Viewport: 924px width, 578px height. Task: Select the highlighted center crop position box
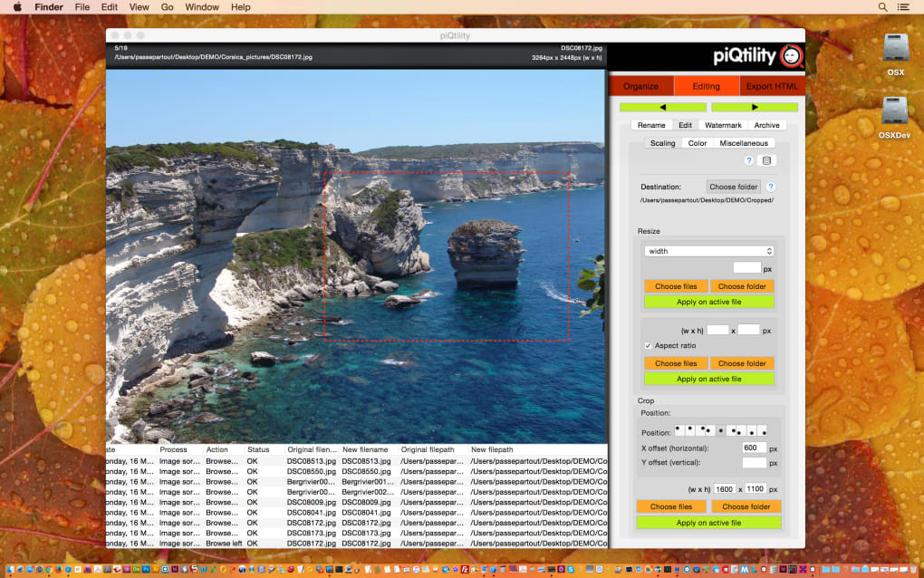(721, 430)
